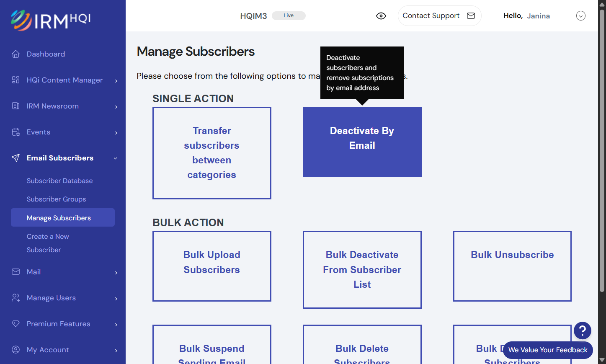The width and height of the screenshot is (606, 364).
Task: Collapse the Email Subscribers chevron
Action: pos(116,158)
